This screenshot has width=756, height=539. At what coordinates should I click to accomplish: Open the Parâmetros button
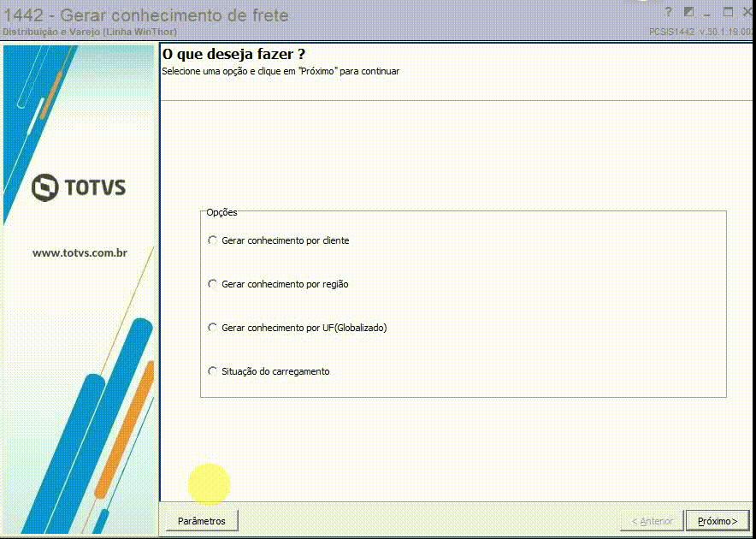click(x=202, y=521)
